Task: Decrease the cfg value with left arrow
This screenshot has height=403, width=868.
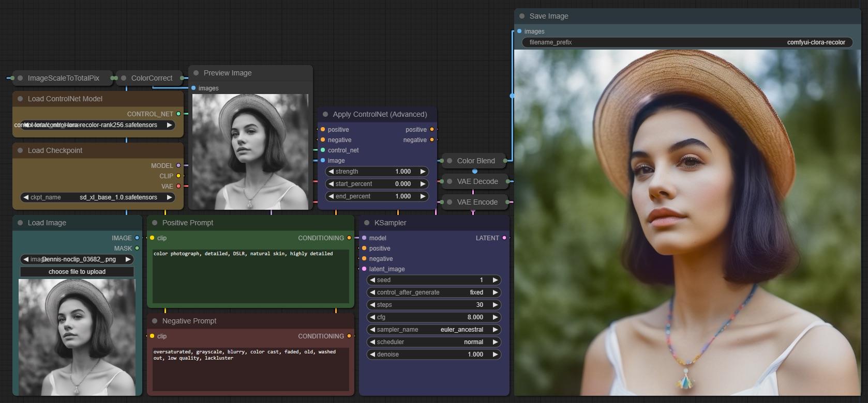Action: click(x=372, y=317)
